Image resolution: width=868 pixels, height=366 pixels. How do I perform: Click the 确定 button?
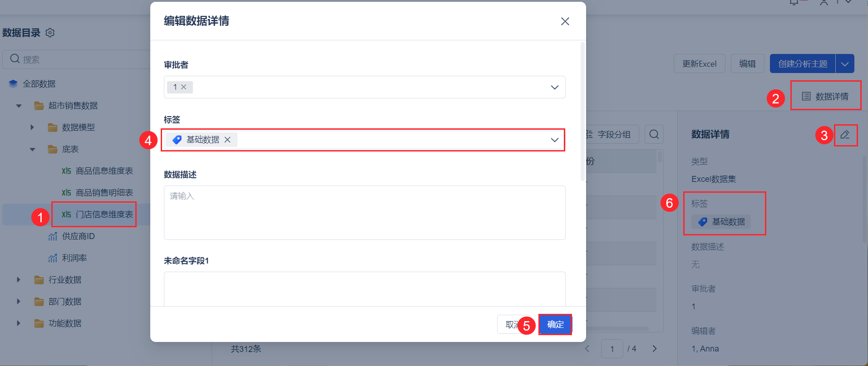coord(555,324)
